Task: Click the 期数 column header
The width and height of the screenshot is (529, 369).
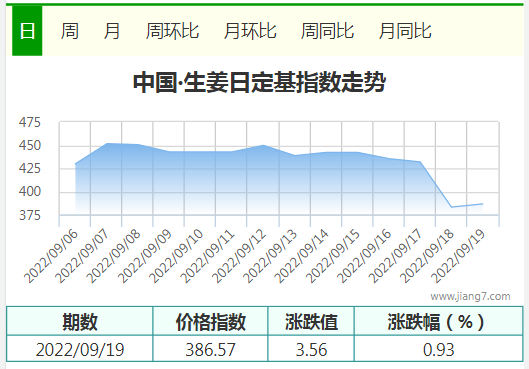Action: [80, 321]
